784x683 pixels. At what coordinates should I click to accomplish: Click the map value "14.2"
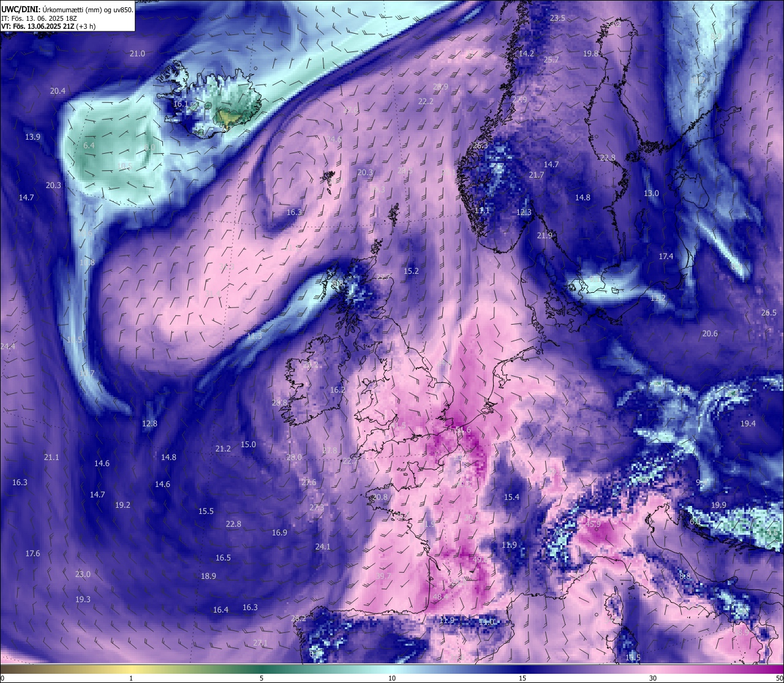(526, 54)
